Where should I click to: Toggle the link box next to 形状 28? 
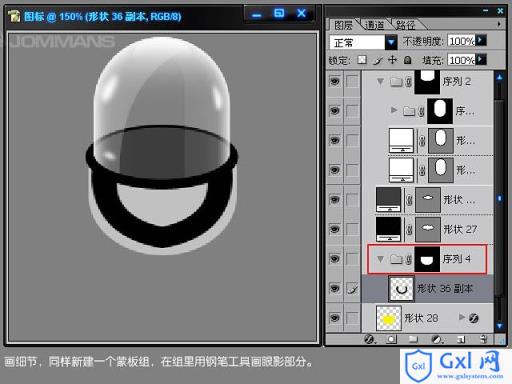click(352, 318)
